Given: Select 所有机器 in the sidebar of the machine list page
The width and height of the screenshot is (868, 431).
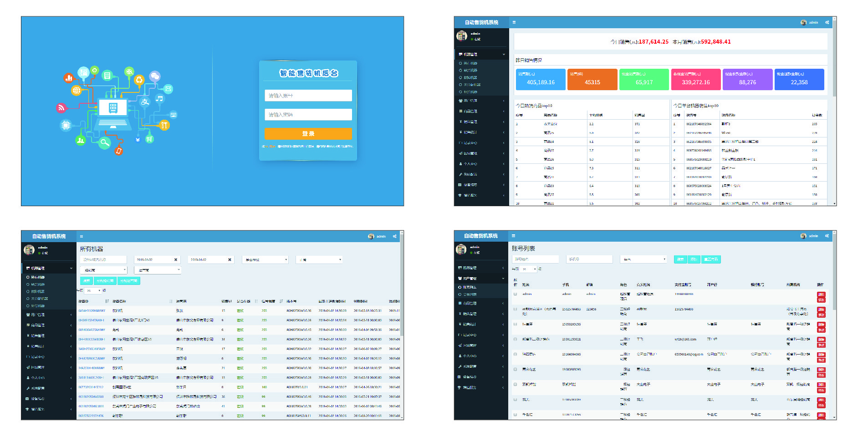Looking at the screenshot, I should pyautogui.click(x=38, y=277).
